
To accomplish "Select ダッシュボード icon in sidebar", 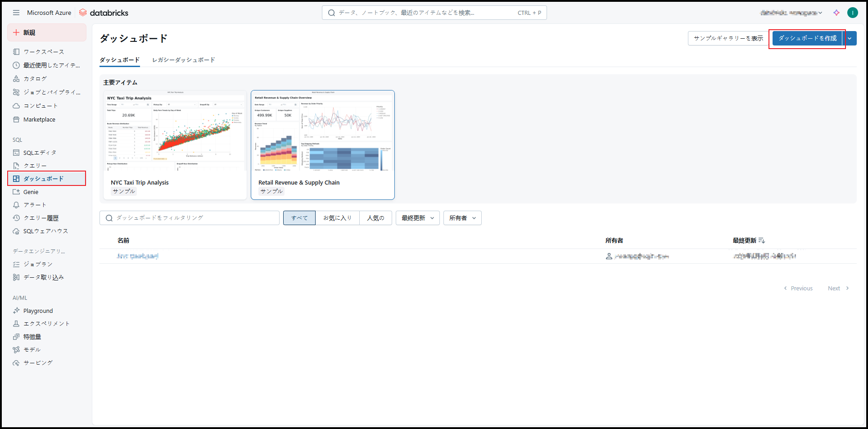I will point(16,179).
